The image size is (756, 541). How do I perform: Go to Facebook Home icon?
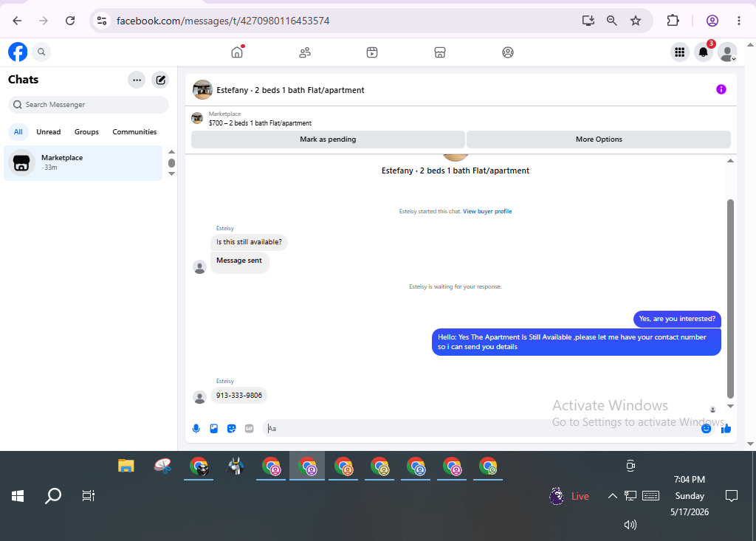pos(237,52)
